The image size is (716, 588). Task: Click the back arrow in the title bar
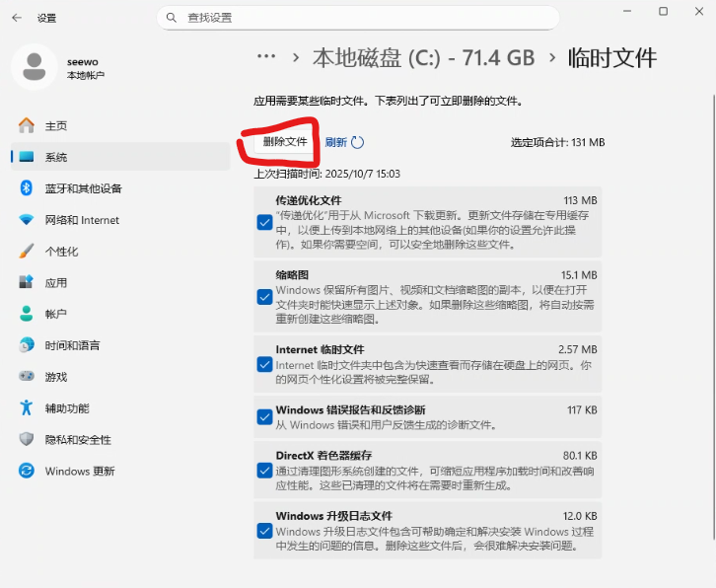[x=17, y=18]
